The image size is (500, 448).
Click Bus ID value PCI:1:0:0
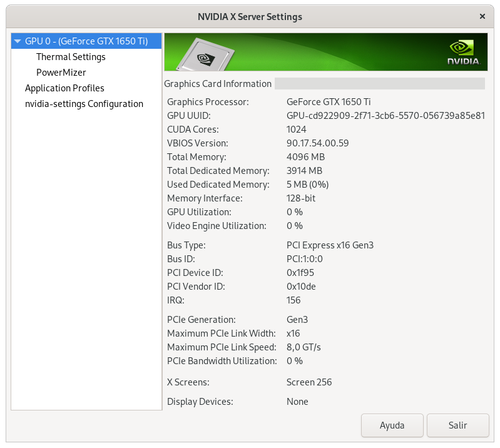(x=305, y=258)
